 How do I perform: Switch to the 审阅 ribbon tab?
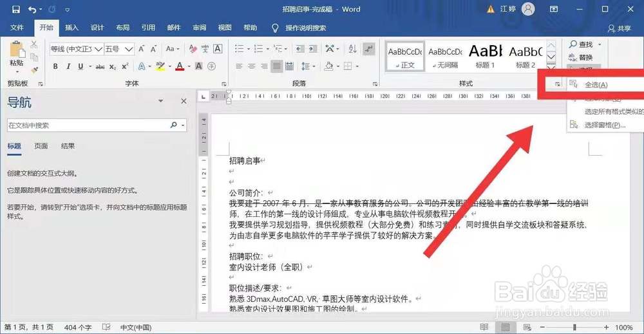(199, 28)
